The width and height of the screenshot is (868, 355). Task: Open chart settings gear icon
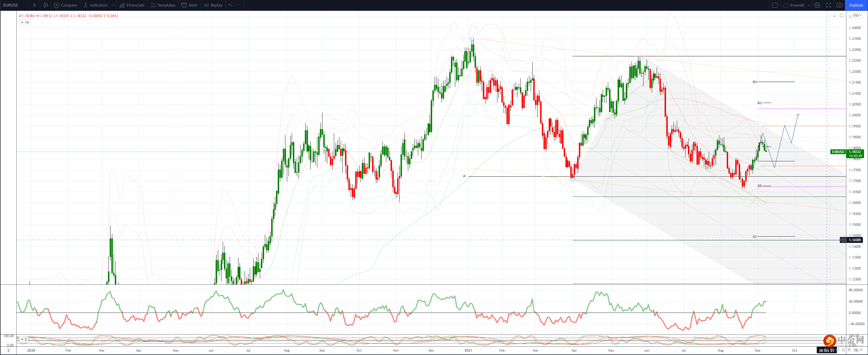(817, 5)
